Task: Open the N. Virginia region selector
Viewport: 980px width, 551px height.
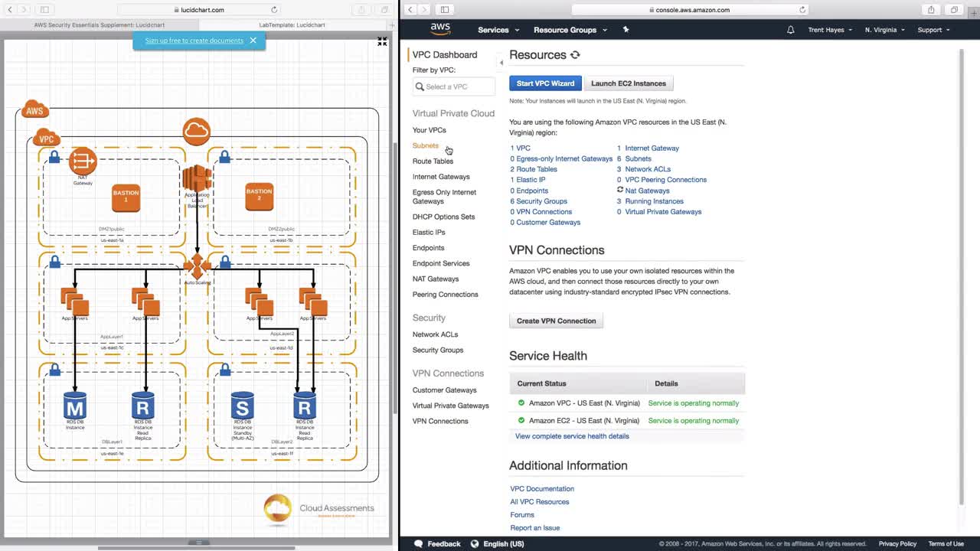Action: point(884,30)
